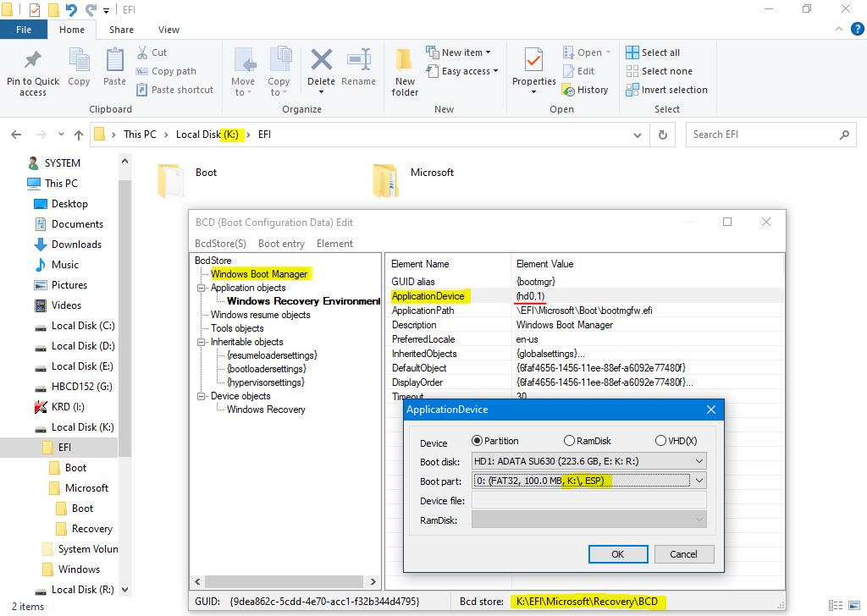The height and width of the screenshot is (616, 867).
Task: Switch to the View ribbon tab
Action: (x=168, y=30)
